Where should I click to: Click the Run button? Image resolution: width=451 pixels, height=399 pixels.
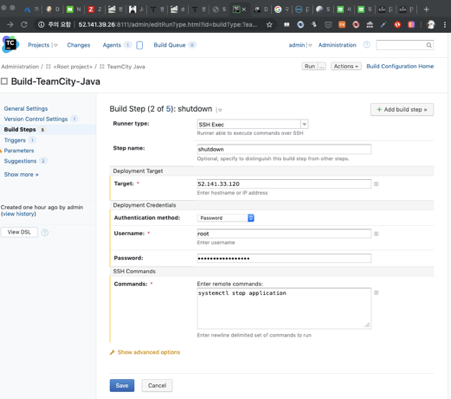pyautogui.click(x=310, y=66)
